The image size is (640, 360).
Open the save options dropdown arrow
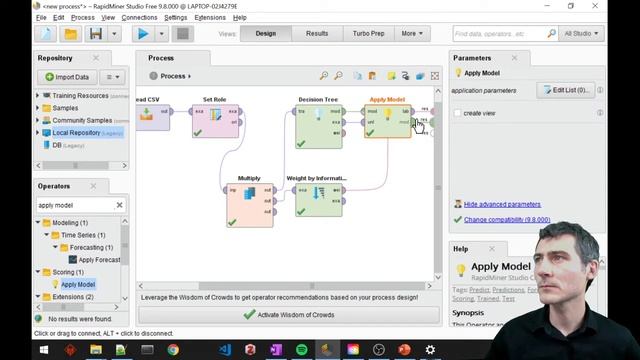(114, 34)
